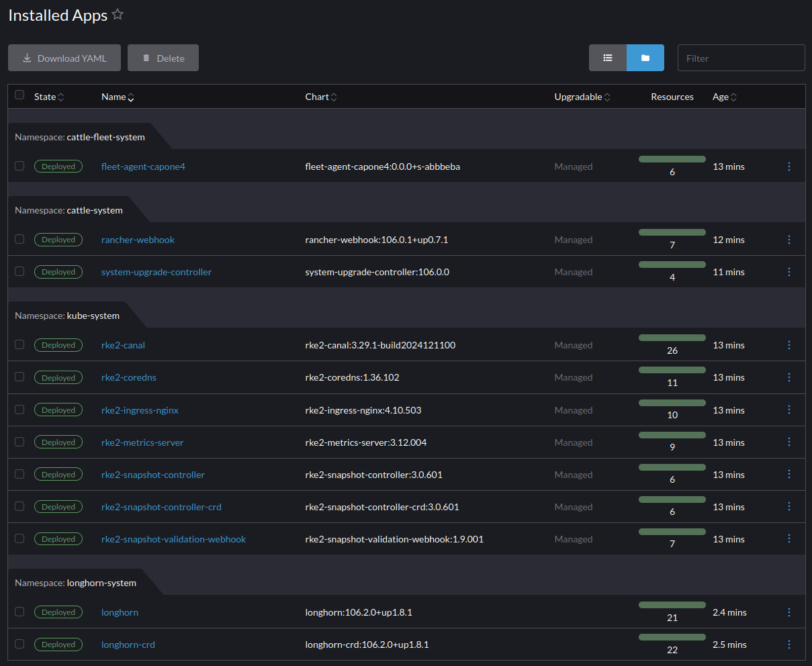The width and height of the screenshot is (812, 666).
Task: Switch to grouped folder view
Action: coord(645,58)
